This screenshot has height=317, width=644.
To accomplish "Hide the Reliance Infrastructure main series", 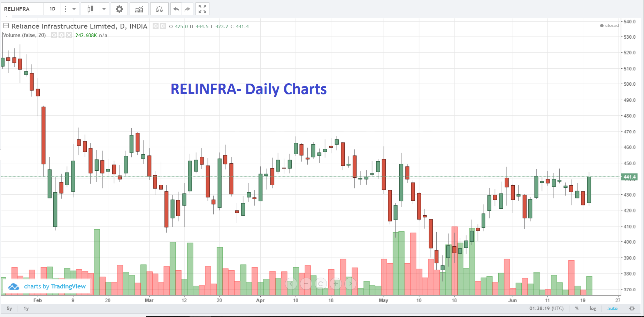I will point(156,26).
